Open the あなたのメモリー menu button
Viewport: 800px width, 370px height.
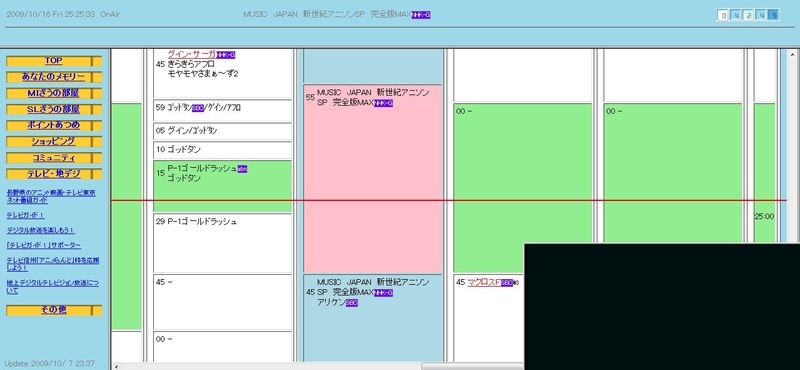[54, 77]
